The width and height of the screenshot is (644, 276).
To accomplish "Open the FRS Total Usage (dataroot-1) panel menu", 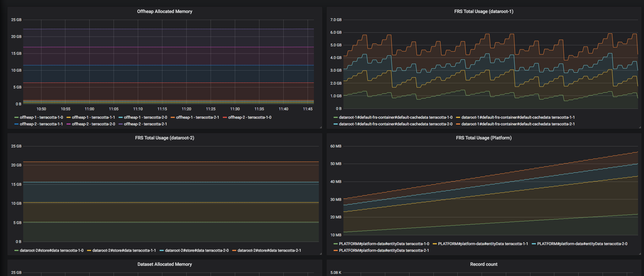I will 484,12.
